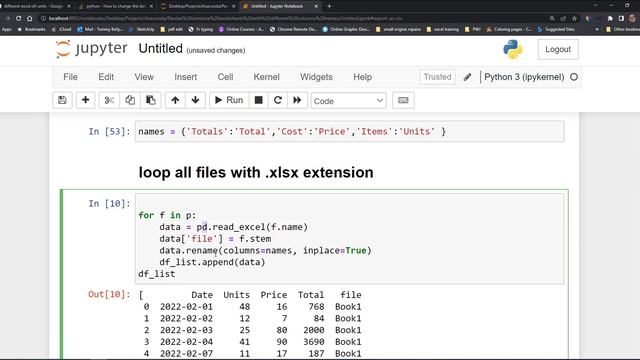Switch to the Desktop/Projects/Anaconda tab
This screenshot has height=360, width=640.
[198, 6]
